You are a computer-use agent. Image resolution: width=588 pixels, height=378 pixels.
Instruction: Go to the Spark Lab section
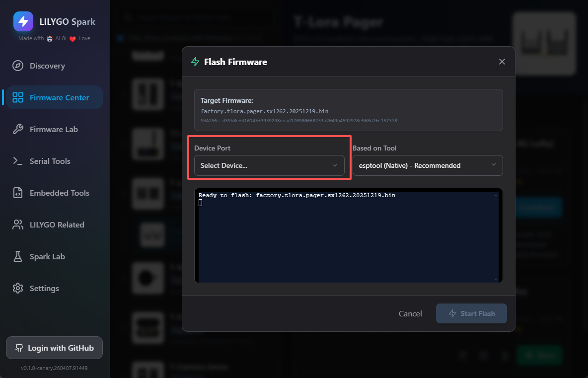coord(47,257)
